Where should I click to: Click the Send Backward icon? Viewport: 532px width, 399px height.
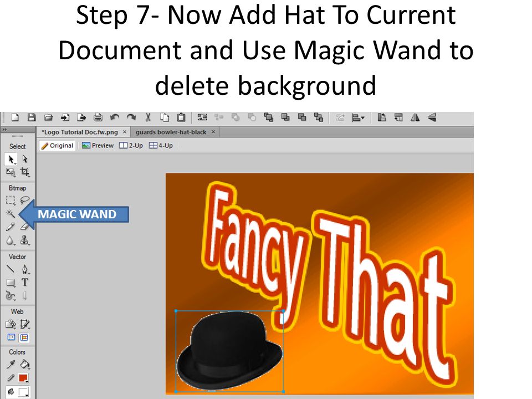302,117
